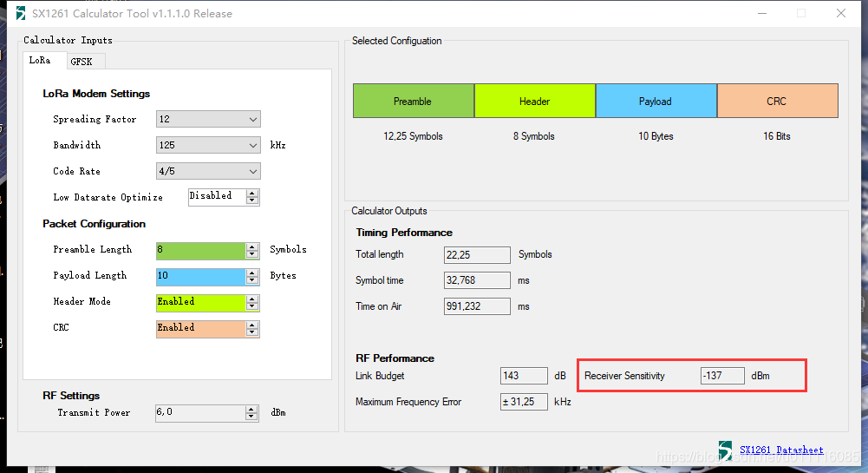Viewport: 868px width, 473px height.
Task: Close the SX1261 Calculator window
Action: pyautogui.click(x=841, y=13)
